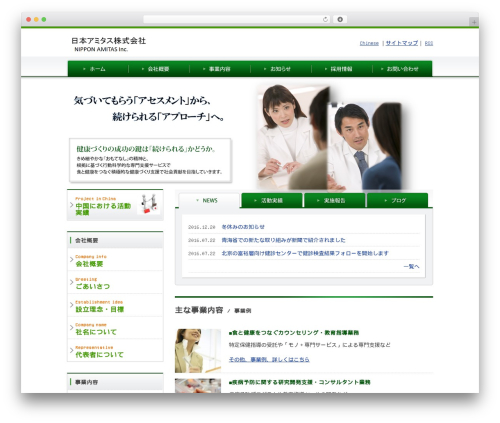Image resolution: width=500 pixels, height=423 pixels.
Task: Click the red close window button
Action: point(29,20)
